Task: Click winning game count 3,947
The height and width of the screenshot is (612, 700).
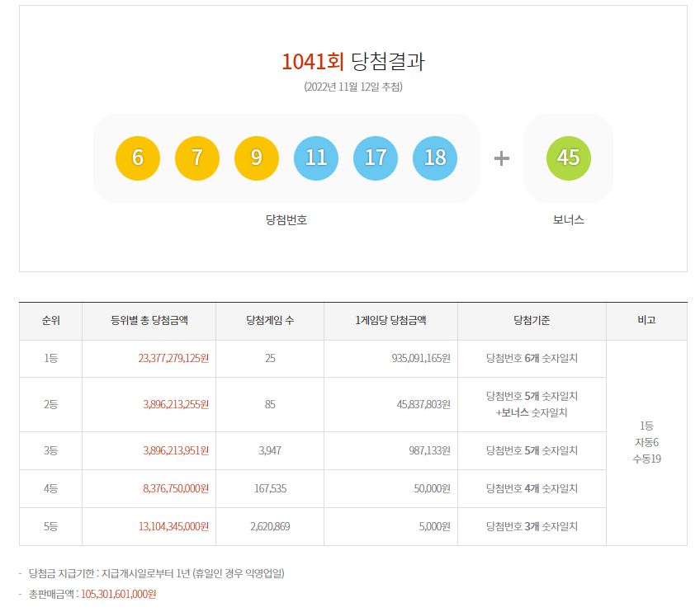Action: pos(270,450)
